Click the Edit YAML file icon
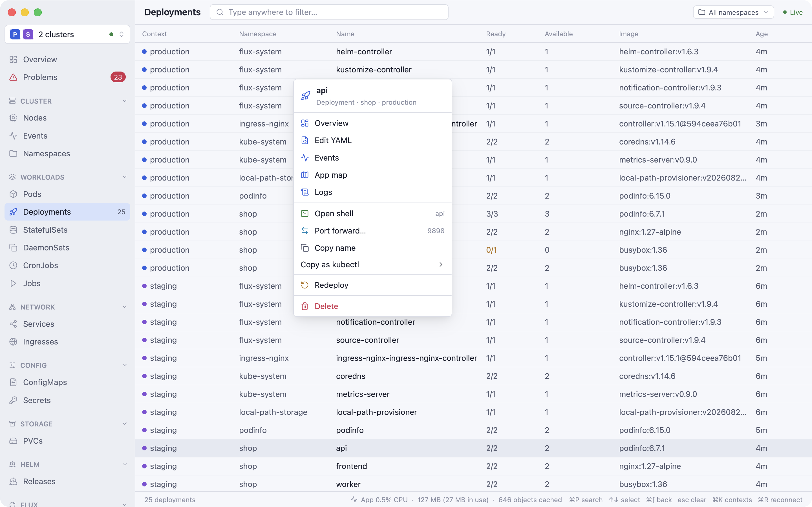 [x=305, y=140]
